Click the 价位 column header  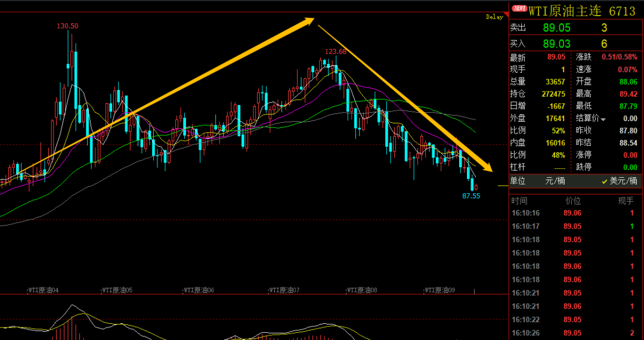(x=572, y=200)
